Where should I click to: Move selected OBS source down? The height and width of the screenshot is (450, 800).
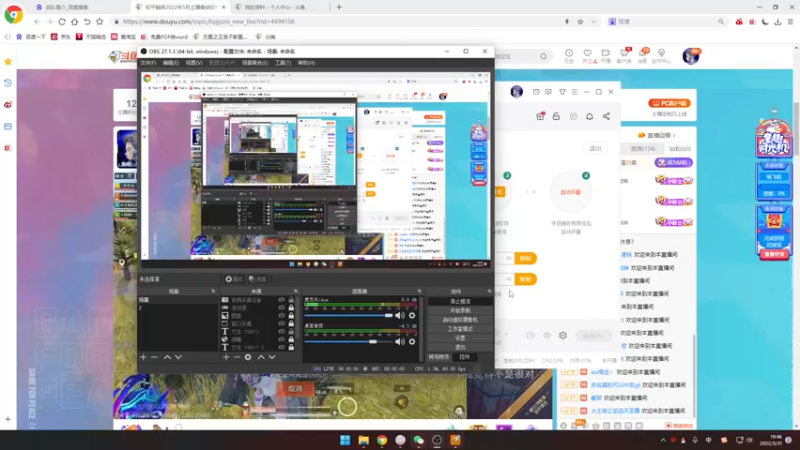click(x=272, y=357)
